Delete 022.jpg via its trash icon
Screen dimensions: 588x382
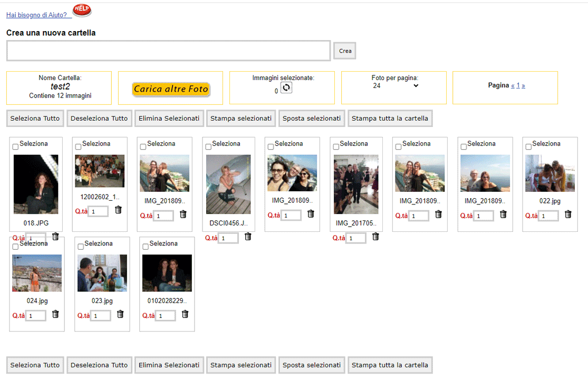(x=568, y=214)
